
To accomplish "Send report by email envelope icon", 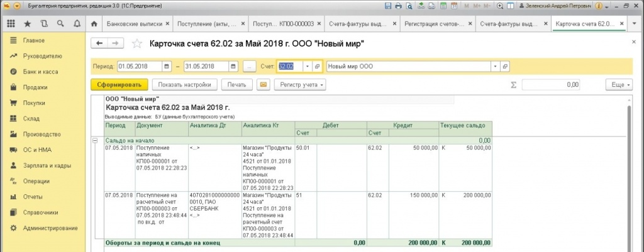I will click(x=264, y=84).
